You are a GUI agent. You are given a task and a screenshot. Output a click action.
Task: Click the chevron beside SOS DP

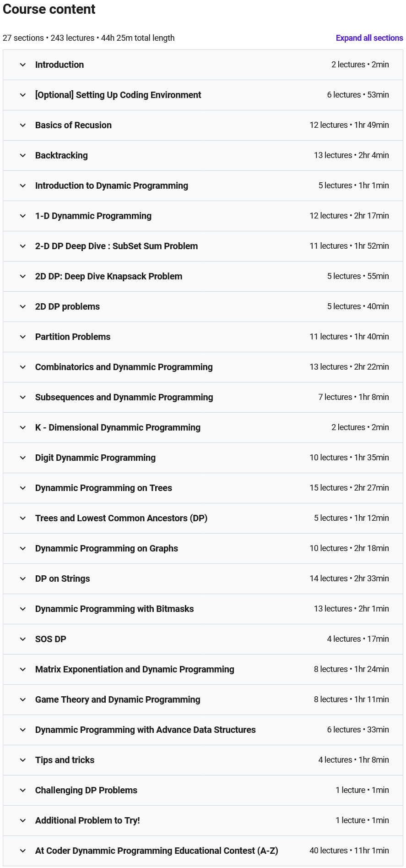click(x=23, y=639)
